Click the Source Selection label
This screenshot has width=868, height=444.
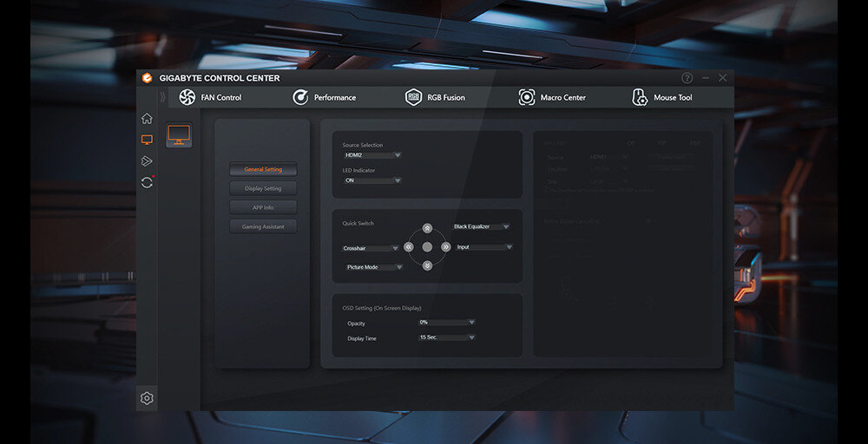(x=363, y=145)
